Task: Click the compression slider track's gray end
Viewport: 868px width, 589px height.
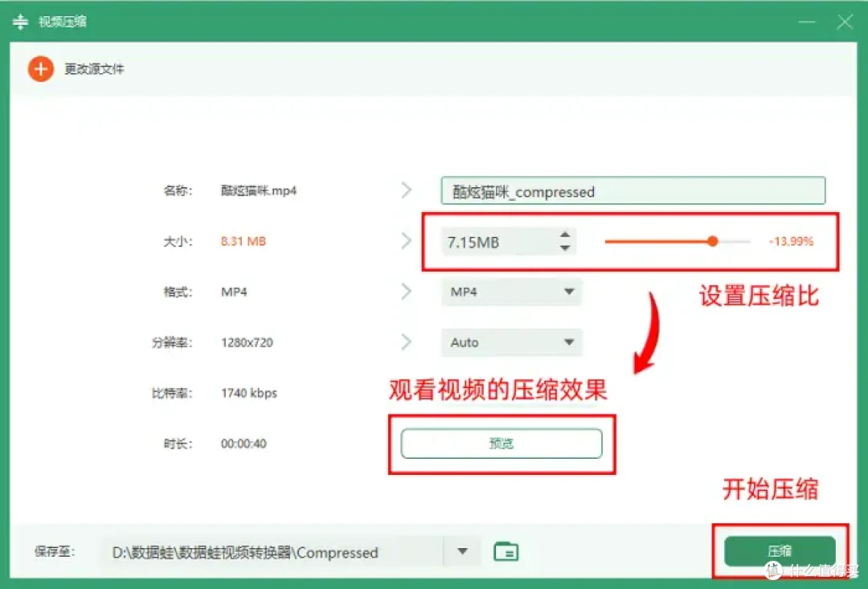Action: pos(735,241)
